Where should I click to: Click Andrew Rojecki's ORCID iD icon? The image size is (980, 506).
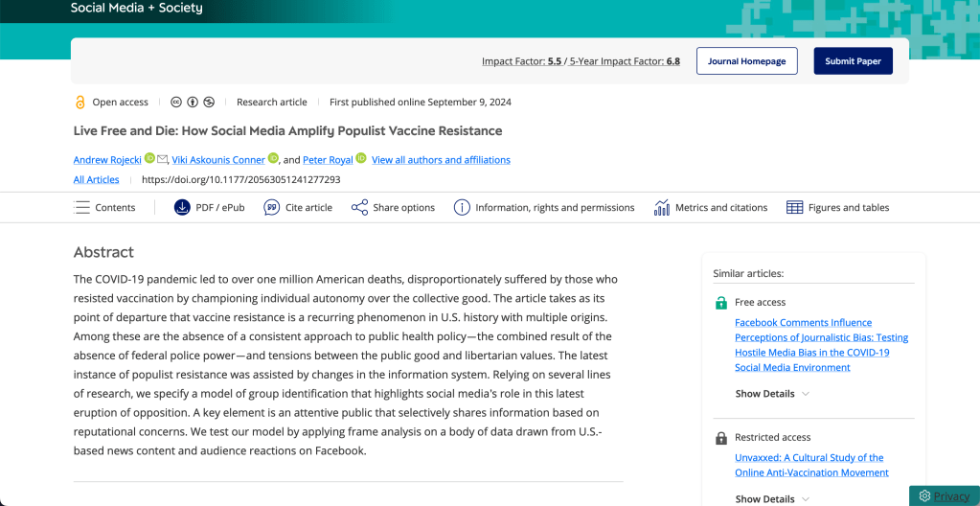(149, 158)
